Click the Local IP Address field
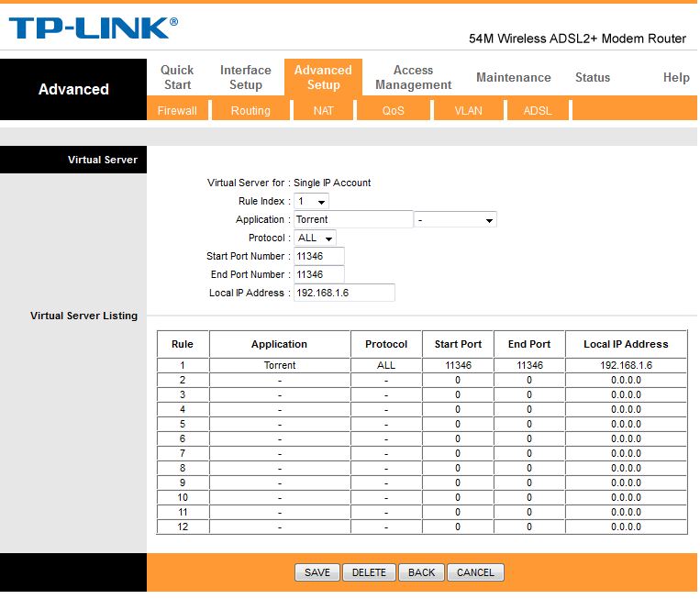 (x=344, y=293)
